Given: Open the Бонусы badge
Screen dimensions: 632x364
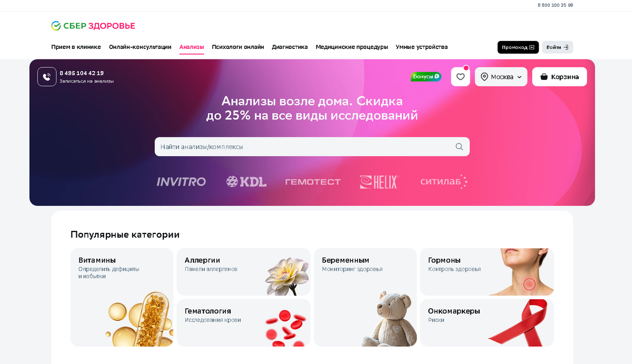Looking at the screenshot, I should tap(426, 77).
